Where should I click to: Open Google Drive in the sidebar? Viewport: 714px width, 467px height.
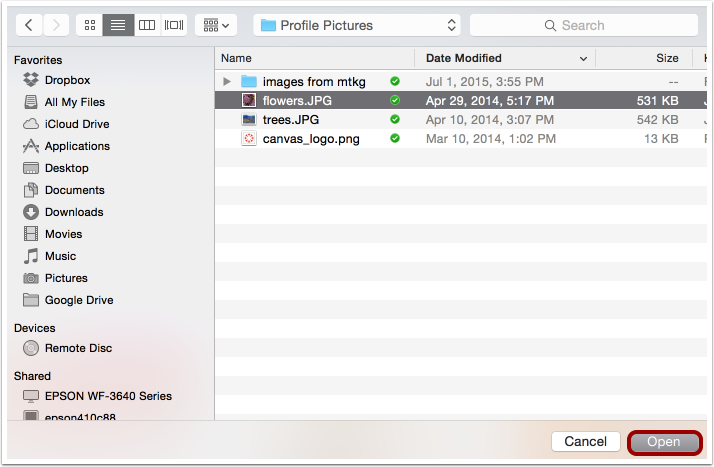point(79,300)
